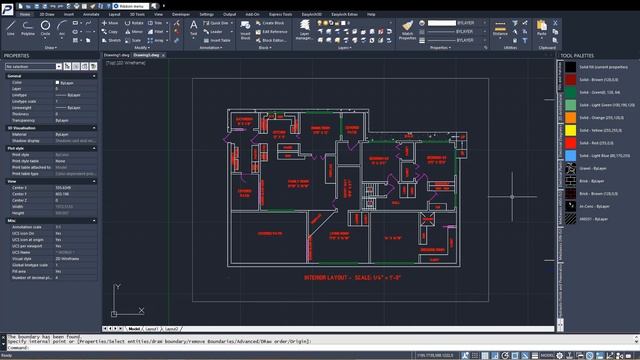Open the Express Tools ribbon tab
The height and width of the screenshot is (360, 640).
pos(280,14)
